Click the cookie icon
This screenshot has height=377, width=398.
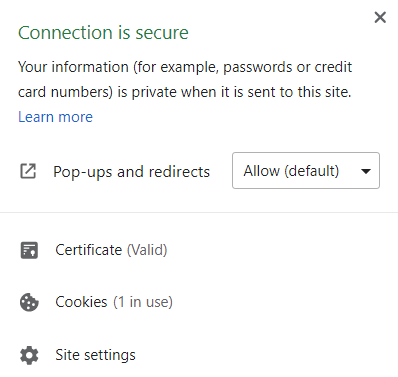coord(29,302)
